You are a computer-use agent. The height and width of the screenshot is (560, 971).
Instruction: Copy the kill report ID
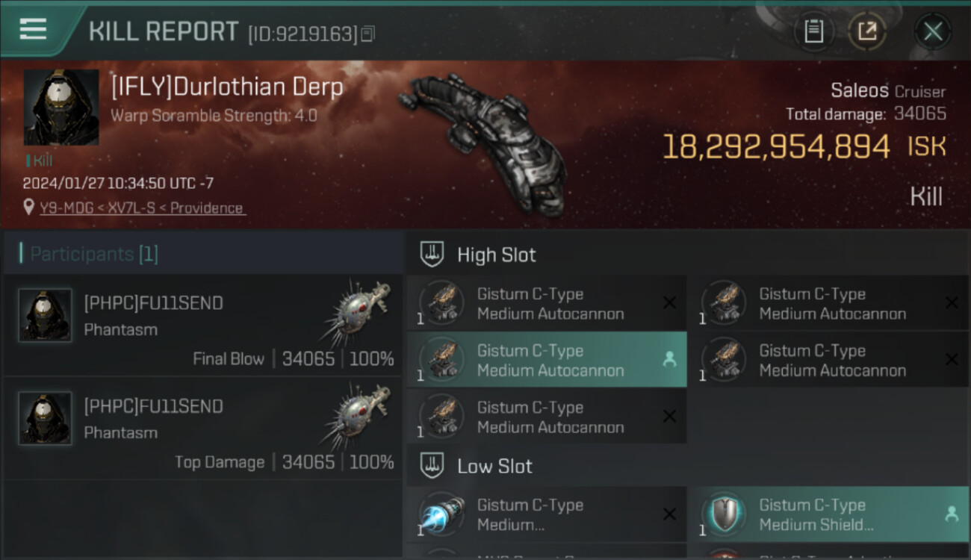367,34
